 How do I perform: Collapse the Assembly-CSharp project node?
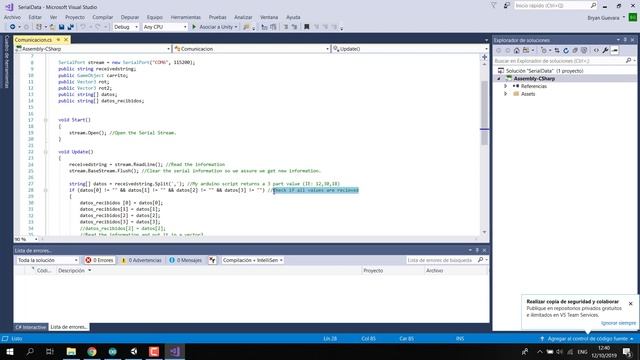click(499, 79)
